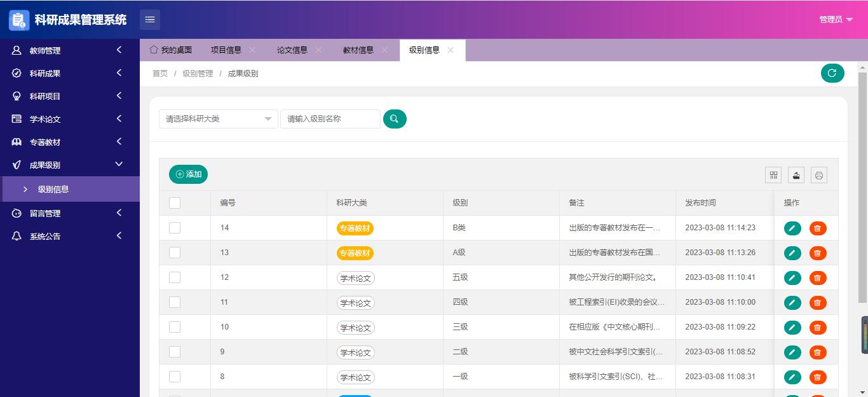
Task: Go to 首页 in the breadcrumb
Action: 160,74
